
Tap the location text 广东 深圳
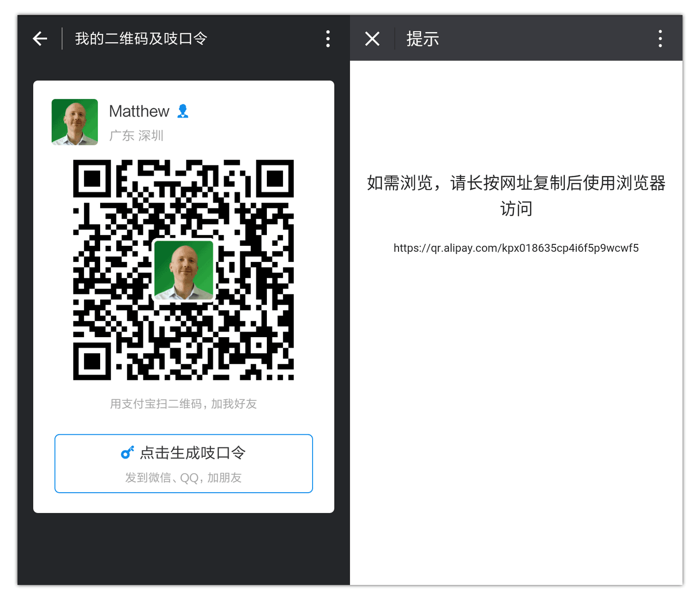(x=136, y=136)
